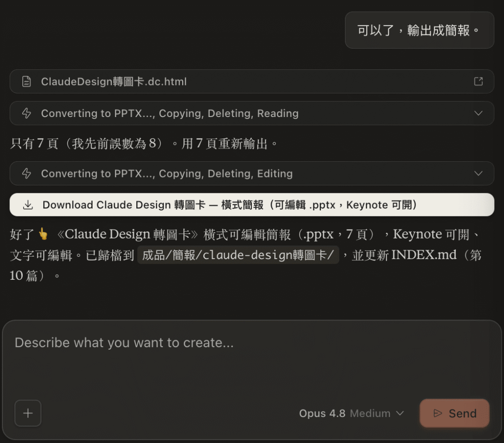Click the document icon of ClaudeDesign轉圖卡.dc.html

27,81
